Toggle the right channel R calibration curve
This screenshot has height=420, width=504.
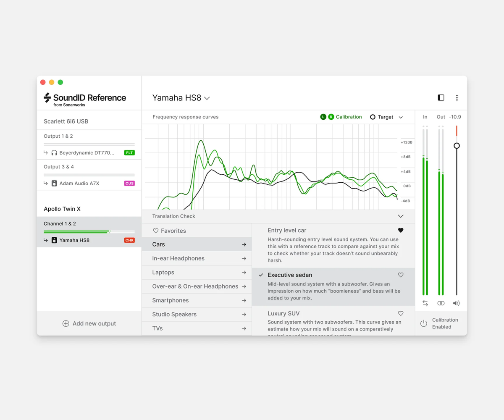(331, 117)
